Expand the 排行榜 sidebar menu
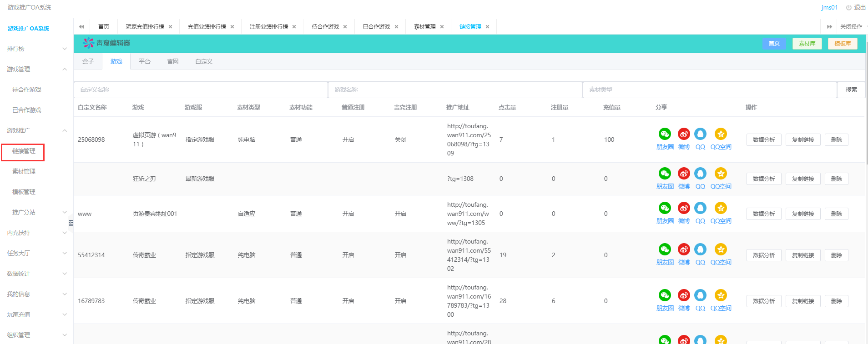The width and height of the screenshot is (868, 344). (x=36, y=49)
